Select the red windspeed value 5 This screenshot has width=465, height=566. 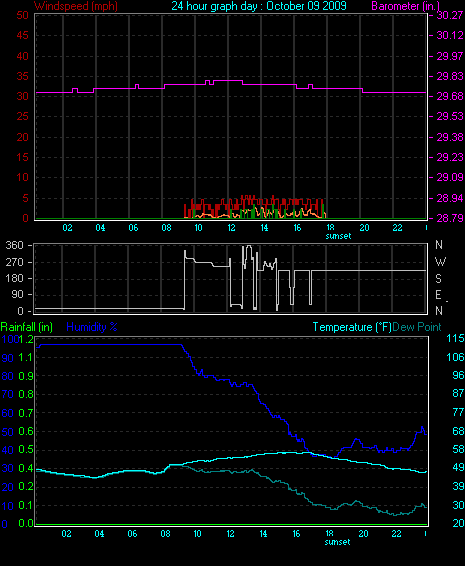[x=25, y=198]
